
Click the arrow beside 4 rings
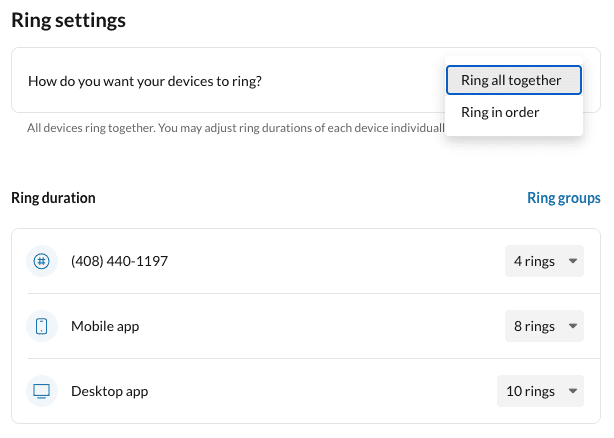coord(573,261)
